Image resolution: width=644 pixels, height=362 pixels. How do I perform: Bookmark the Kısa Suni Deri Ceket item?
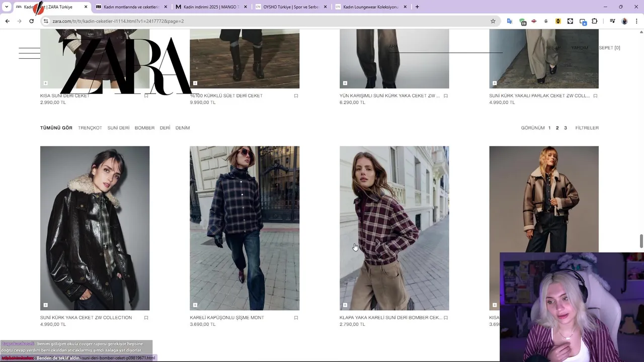(146, 96)
